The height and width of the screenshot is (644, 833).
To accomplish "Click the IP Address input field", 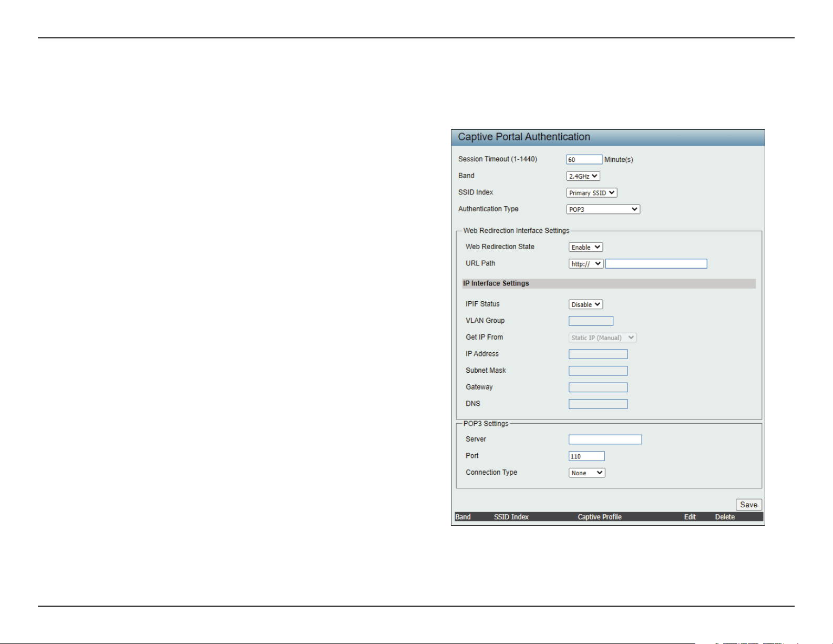I will (x=598, y=354).
